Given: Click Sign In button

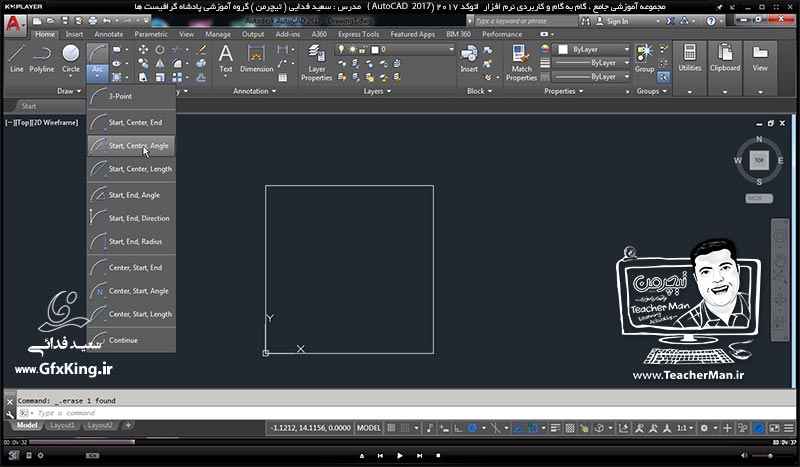Looking at the screenshot, I should [x=612, y=21].
